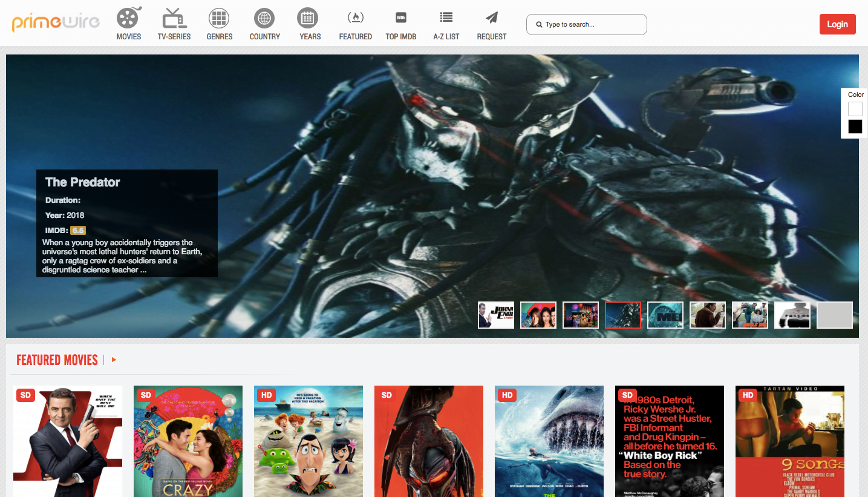Open the red Predator movie poster
868x497 pixels.
pyautogui.click(x=429, y=441)
